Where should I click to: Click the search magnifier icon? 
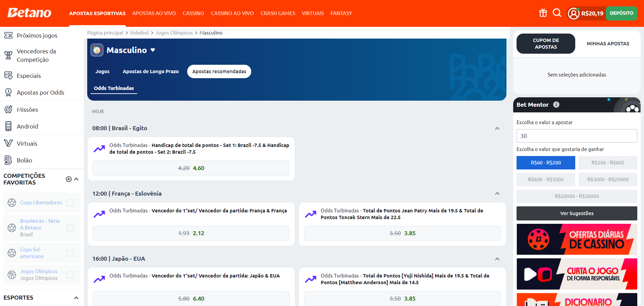click(557, 13)
